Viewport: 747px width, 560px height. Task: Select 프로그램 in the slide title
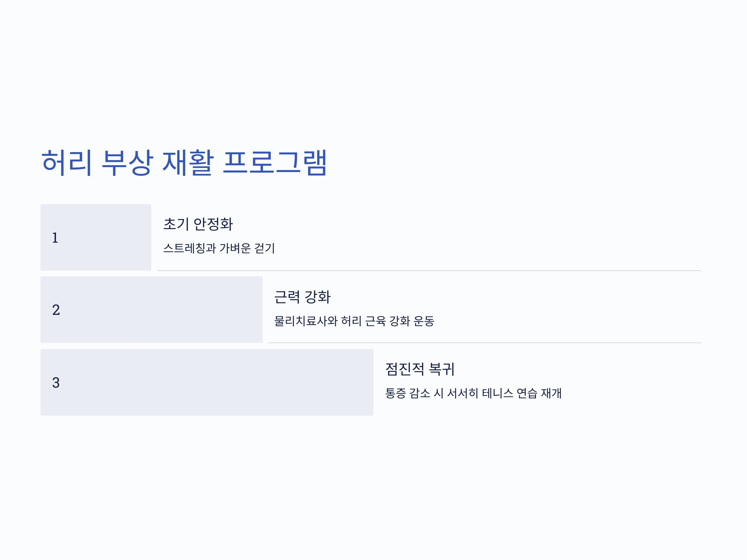point(275,163)
